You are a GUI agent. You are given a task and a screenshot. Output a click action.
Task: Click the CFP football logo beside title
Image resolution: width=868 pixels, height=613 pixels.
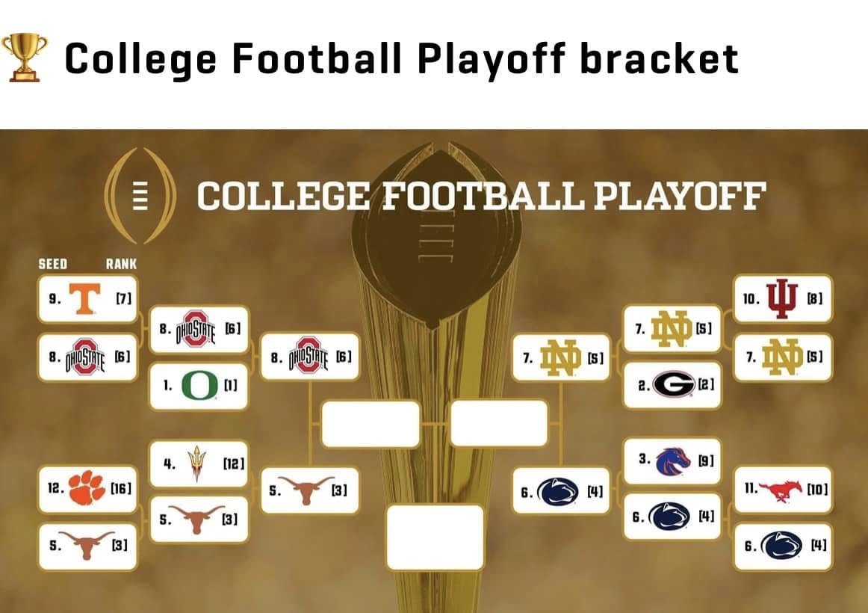[140, 195]
